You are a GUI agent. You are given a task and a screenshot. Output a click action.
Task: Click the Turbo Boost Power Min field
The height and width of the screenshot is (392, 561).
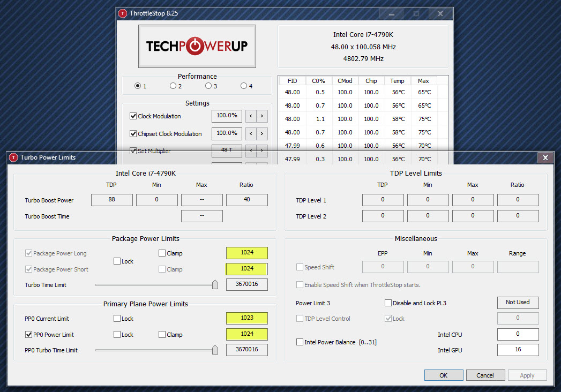[156, 200]
